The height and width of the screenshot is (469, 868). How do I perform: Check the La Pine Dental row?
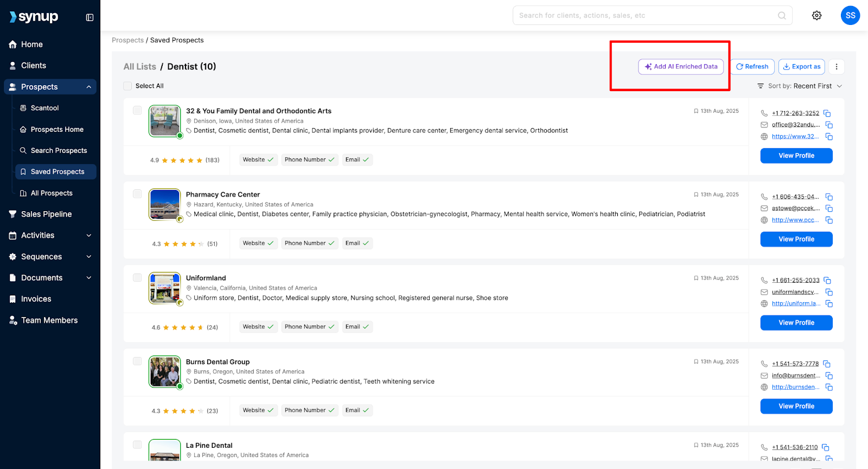(137, 445)
